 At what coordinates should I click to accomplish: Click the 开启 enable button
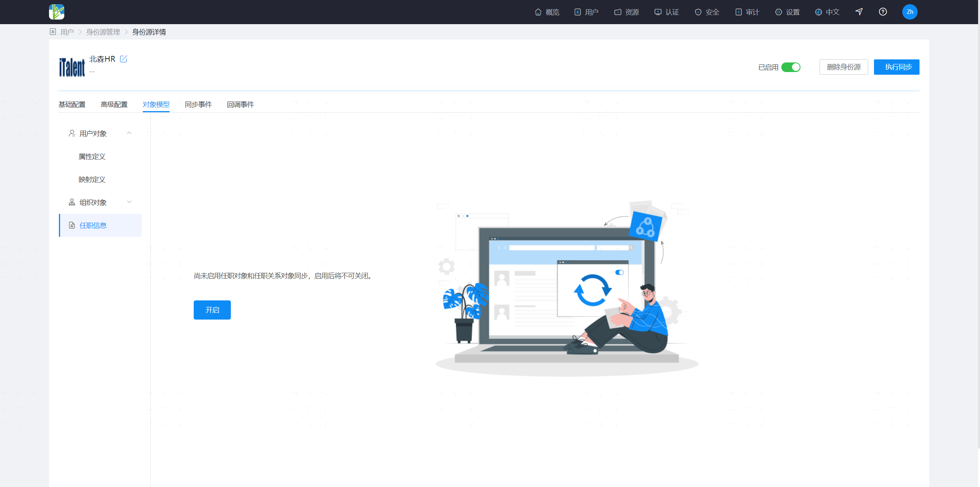coord(212,310)
